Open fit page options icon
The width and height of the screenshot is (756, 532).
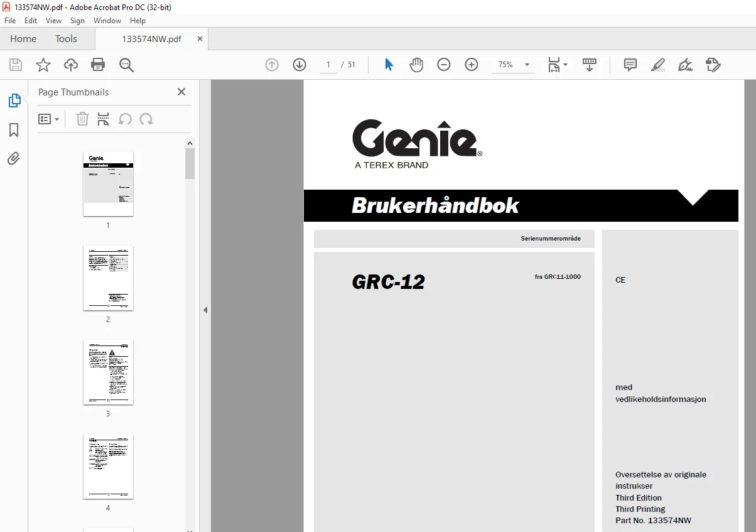[554, 65]
